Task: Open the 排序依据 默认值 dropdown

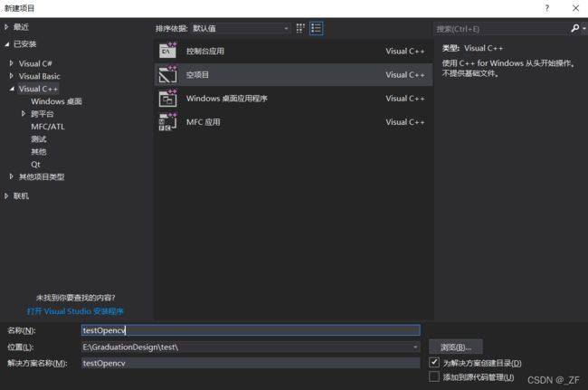Action: [x=241, y=28]
